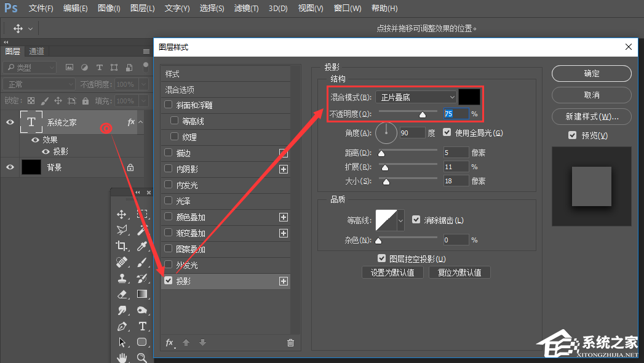The height and width of the screenshot is (363, 644).
Task: Click the 新建样式 button
Action: [590, 116]
